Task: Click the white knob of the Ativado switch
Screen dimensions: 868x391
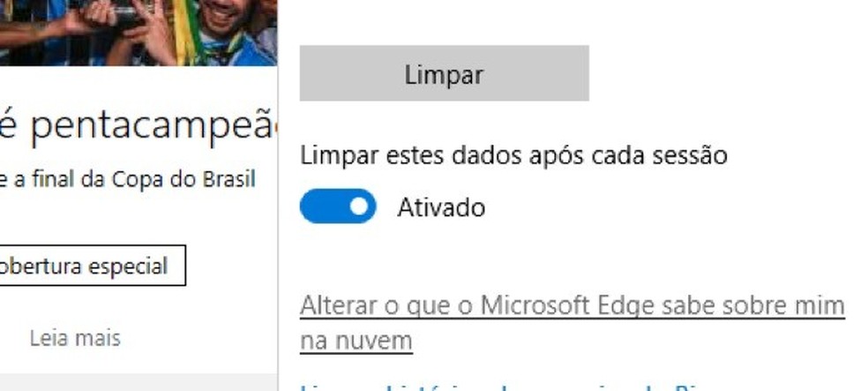Action: click(x=359, y=206)
